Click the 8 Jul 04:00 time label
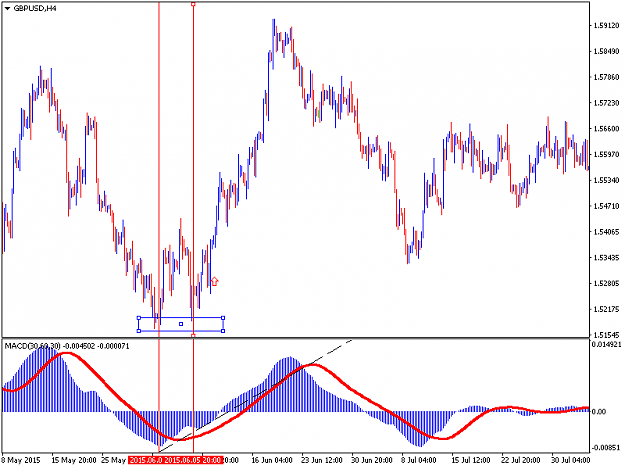This screenshot has width=625, height=469. click(419, 460)
